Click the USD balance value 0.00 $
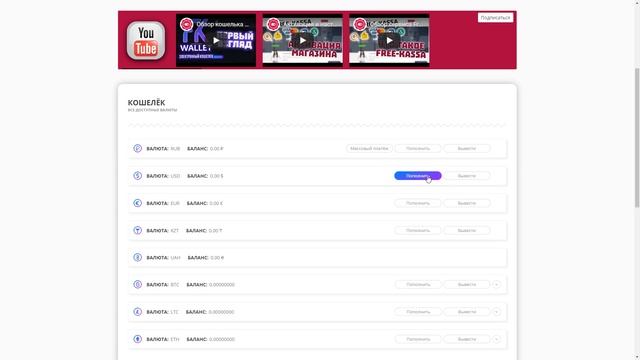640x360 pixels. (x=216, y=176)
